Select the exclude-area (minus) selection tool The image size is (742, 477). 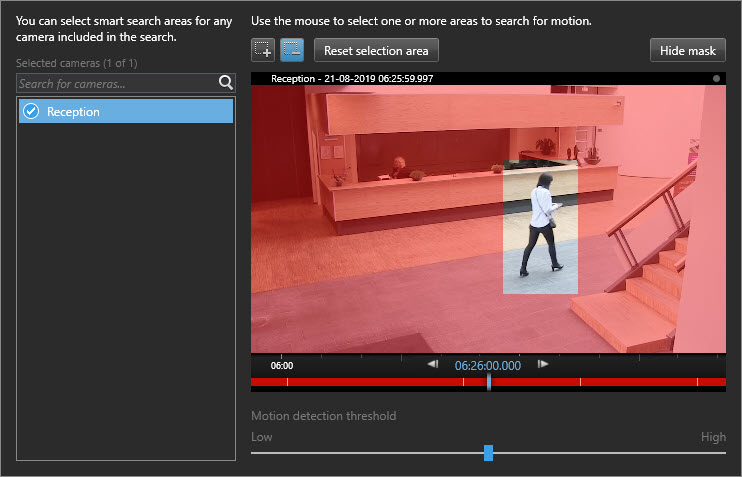click(x=292, y=50)
